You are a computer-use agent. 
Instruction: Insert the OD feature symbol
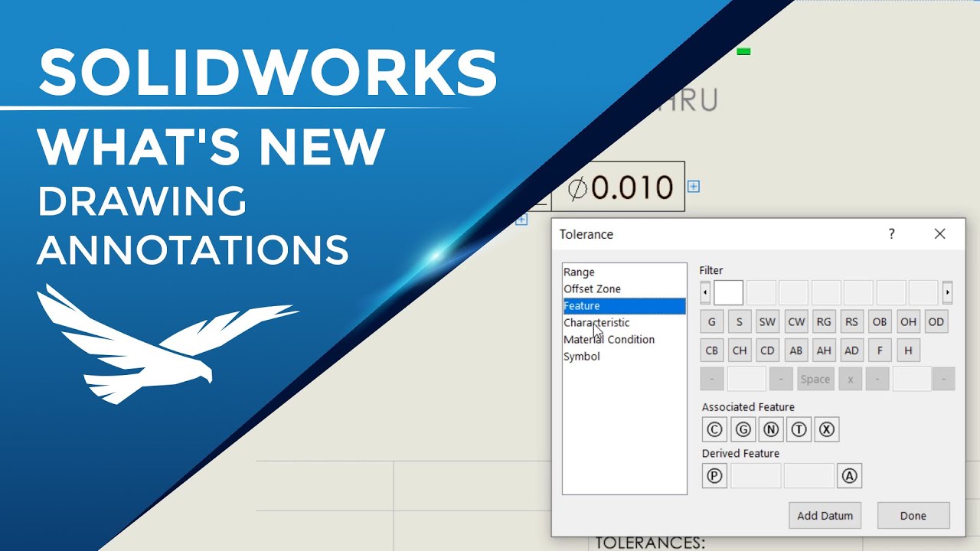click(936, 322)
